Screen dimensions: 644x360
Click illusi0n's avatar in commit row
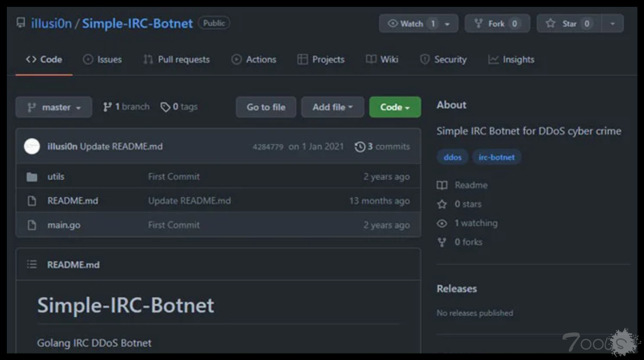coord(32,147)
